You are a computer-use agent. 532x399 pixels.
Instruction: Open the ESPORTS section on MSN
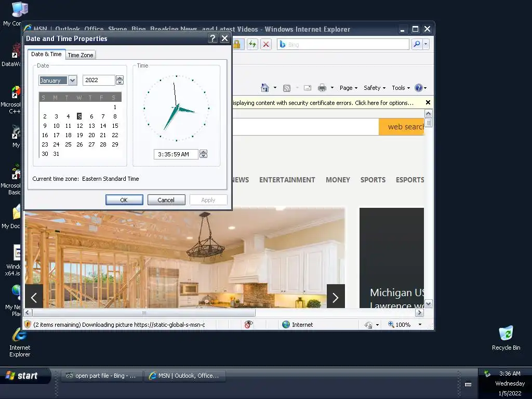tap(410, 180)
